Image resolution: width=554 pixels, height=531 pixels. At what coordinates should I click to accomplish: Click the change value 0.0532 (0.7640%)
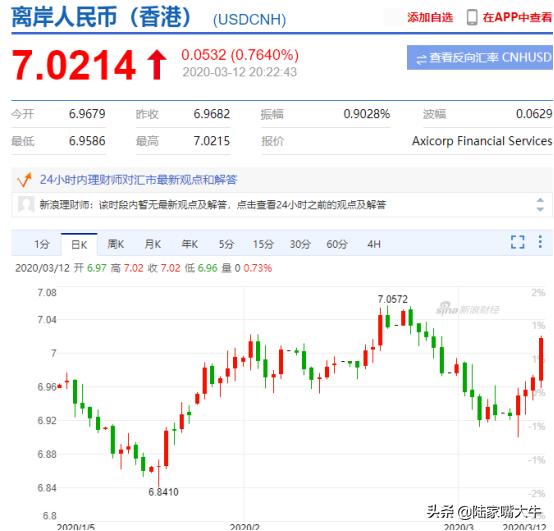tap(240, 55)
